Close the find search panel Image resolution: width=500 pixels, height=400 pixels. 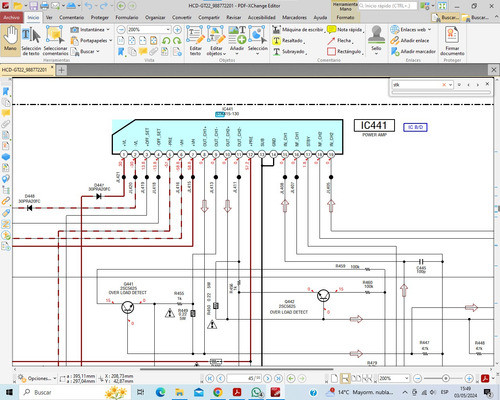tap(487, 84)
